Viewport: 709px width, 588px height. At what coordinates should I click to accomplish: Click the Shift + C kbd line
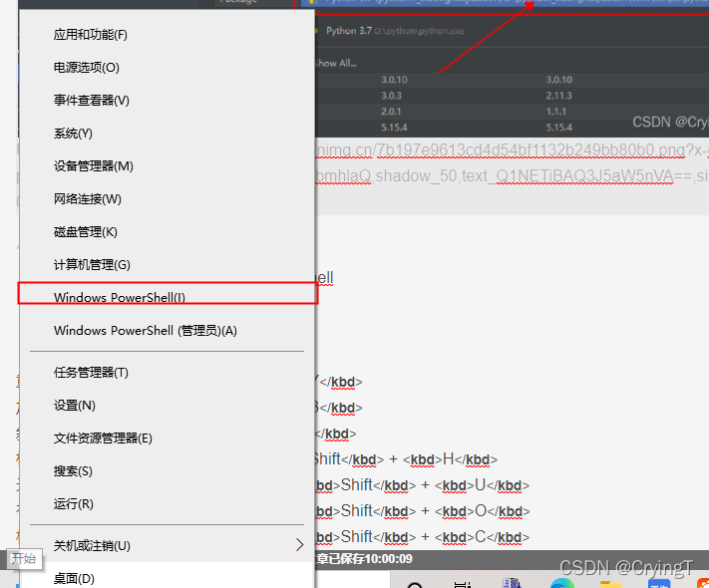tap(422, 537)
